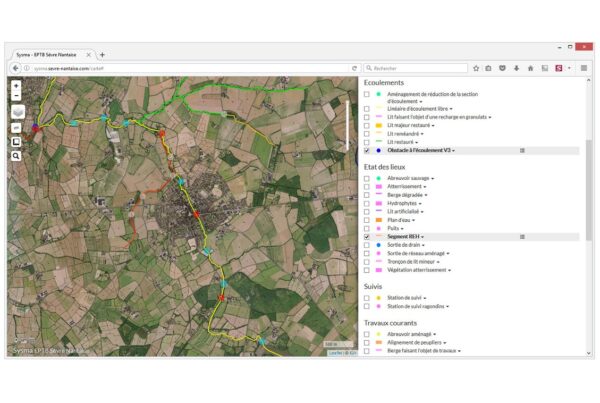The height and width of the screenshot is (403, 600).
Task: Open the map layers switcher
Action: coord(16,113)
